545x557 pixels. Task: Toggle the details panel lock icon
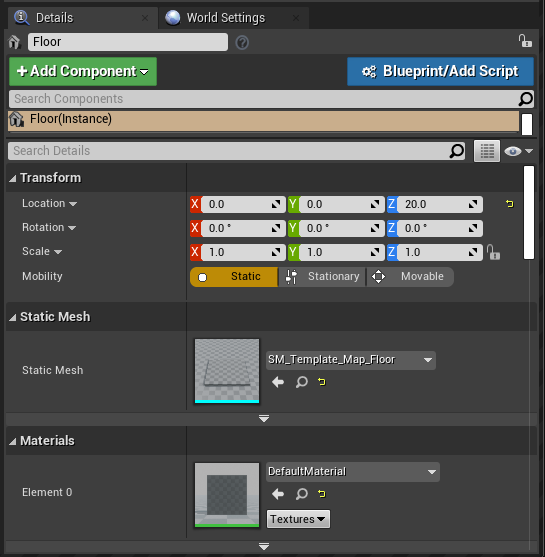point(525,41)
